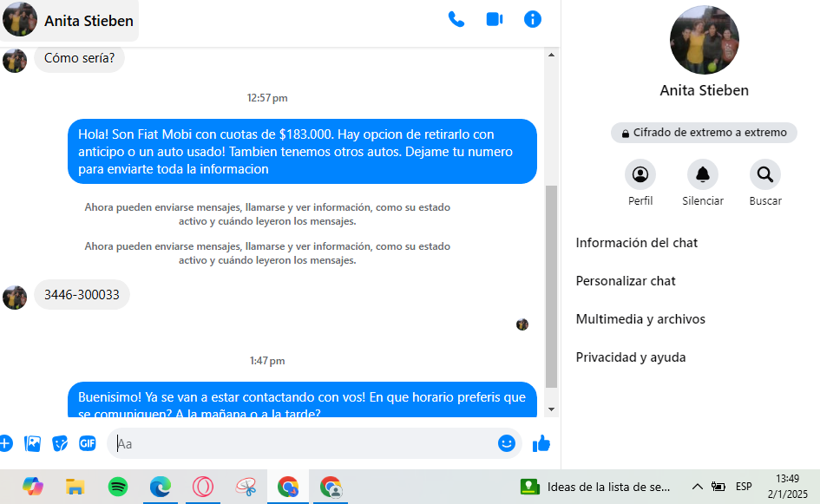The width and height of the screenshot is (820, 504).
Task: Expand Información del chat section
Action: pyautogui.click(x=637, y=243)
